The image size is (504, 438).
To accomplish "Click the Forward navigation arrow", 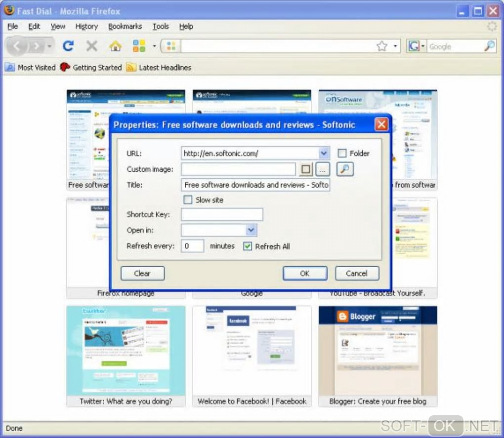I will click(37, 46).
